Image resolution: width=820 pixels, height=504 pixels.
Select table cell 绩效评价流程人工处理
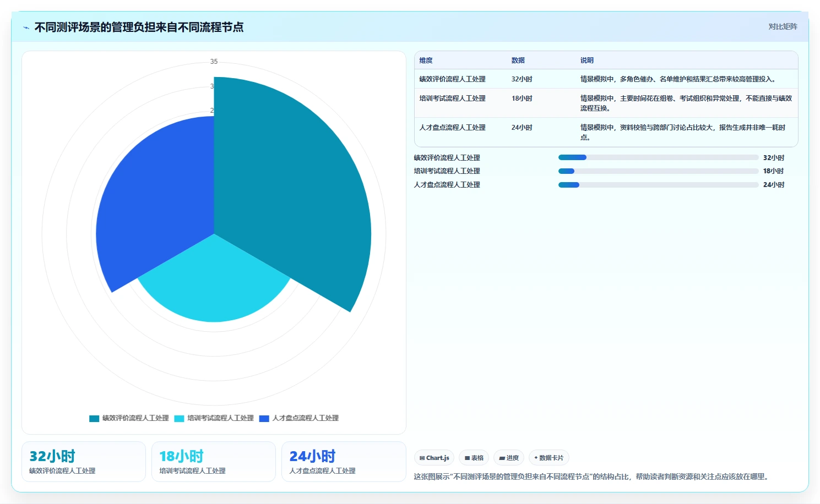point(452,79)
